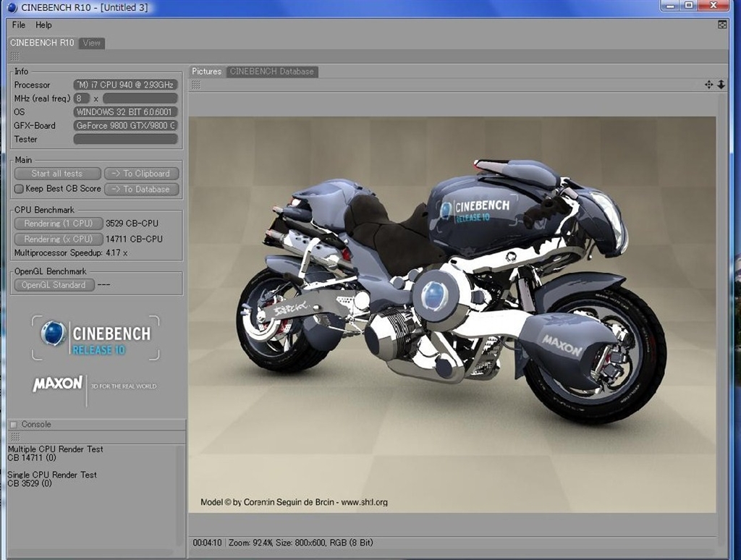
Task: Click the grip handle under the CINEBENCH R10 tab
Action: click(14, 56)
